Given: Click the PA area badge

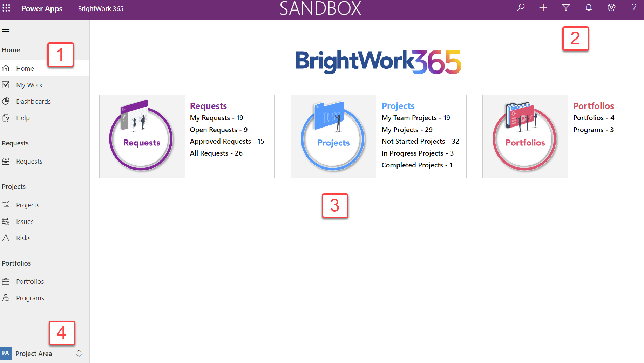Looking at the screenshot, I should click(6, 353).
